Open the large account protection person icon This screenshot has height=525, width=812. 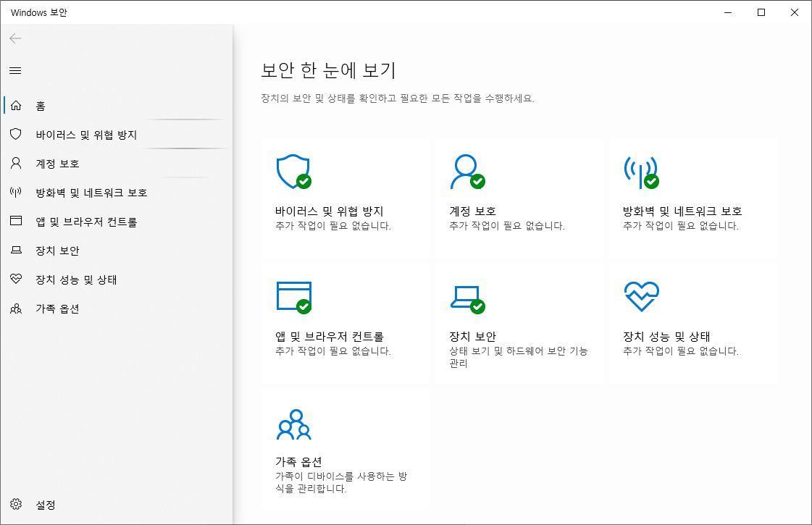coord(467,172)
